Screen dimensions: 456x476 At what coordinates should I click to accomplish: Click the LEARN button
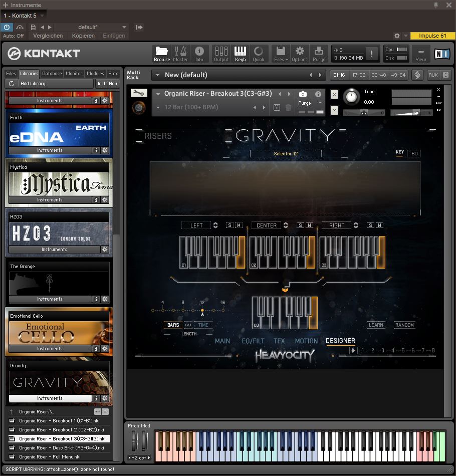click(x=376, y=325)
